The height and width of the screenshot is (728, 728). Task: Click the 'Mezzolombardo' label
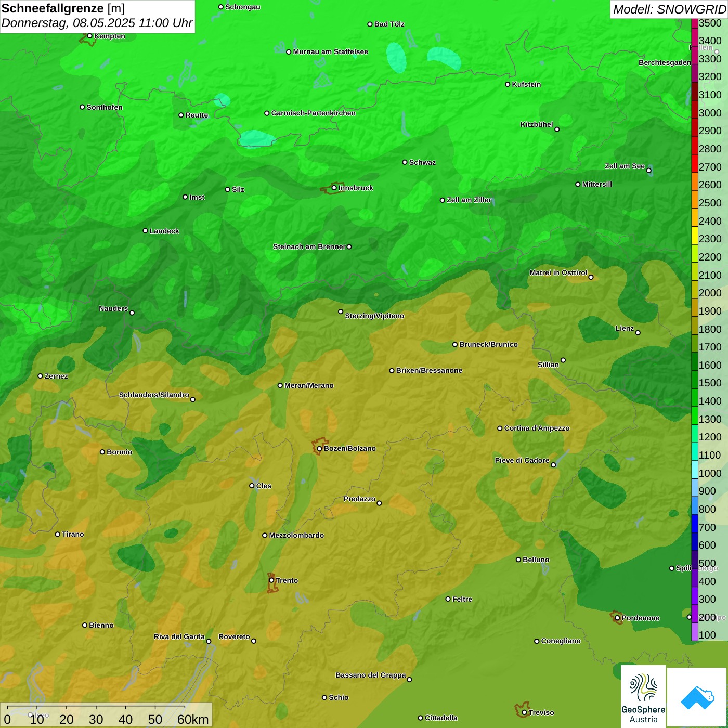click(296, 535)
